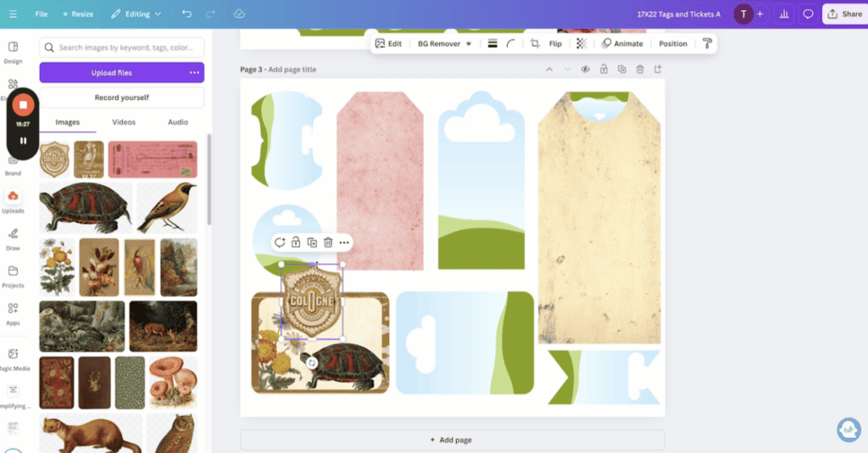The image size is (868, 453).
Task: Open the File menu
Action: point(42,14)
